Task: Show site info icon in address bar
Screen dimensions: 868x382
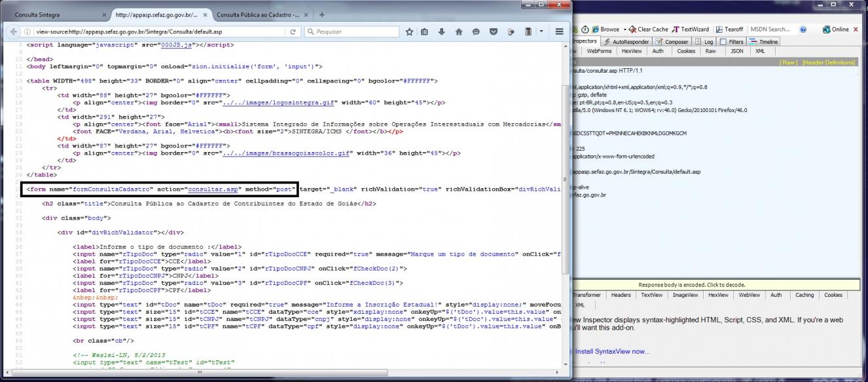Action: click(27, 31)
